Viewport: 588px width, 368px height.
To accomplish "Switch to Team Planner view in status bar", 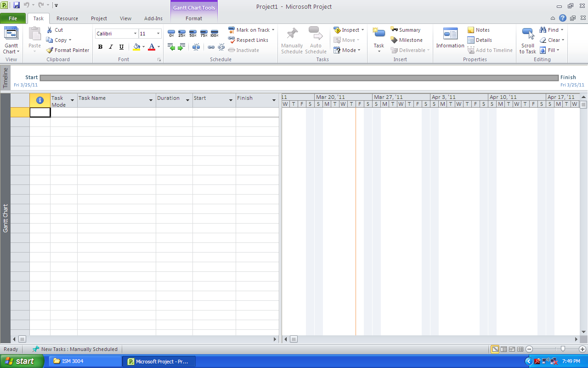I will click(x=512, y=349).
